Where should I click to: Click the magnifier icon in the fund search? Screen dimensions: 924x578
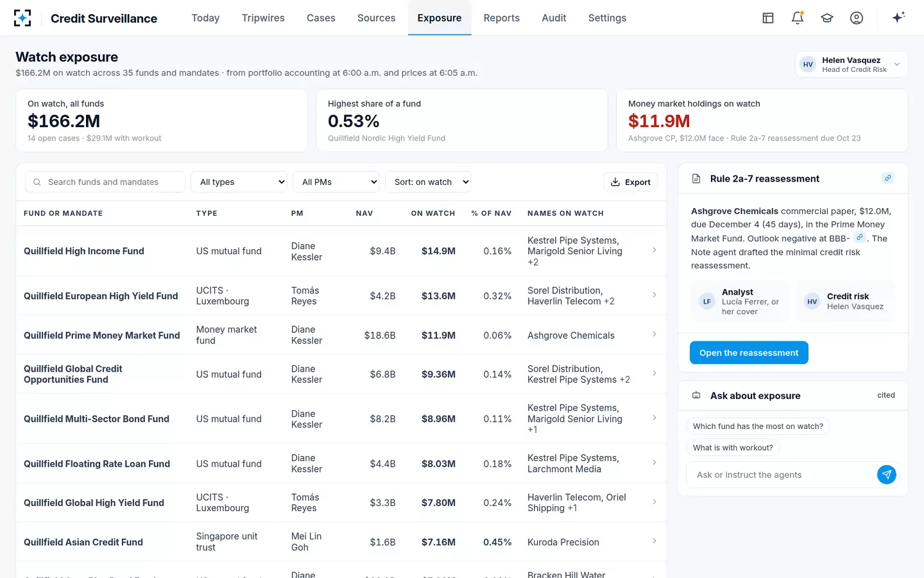point(37,182)
